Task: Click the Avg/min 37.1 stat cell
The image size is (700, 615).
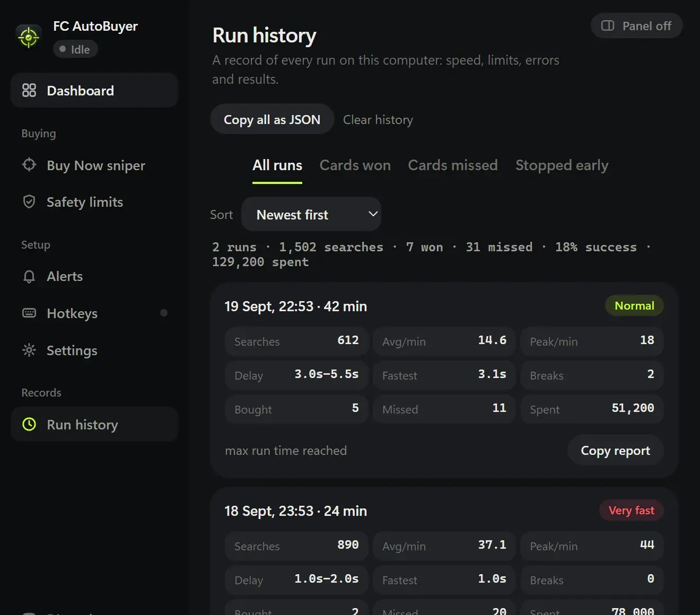Action: pyautogui.click(x=444, y=546)
